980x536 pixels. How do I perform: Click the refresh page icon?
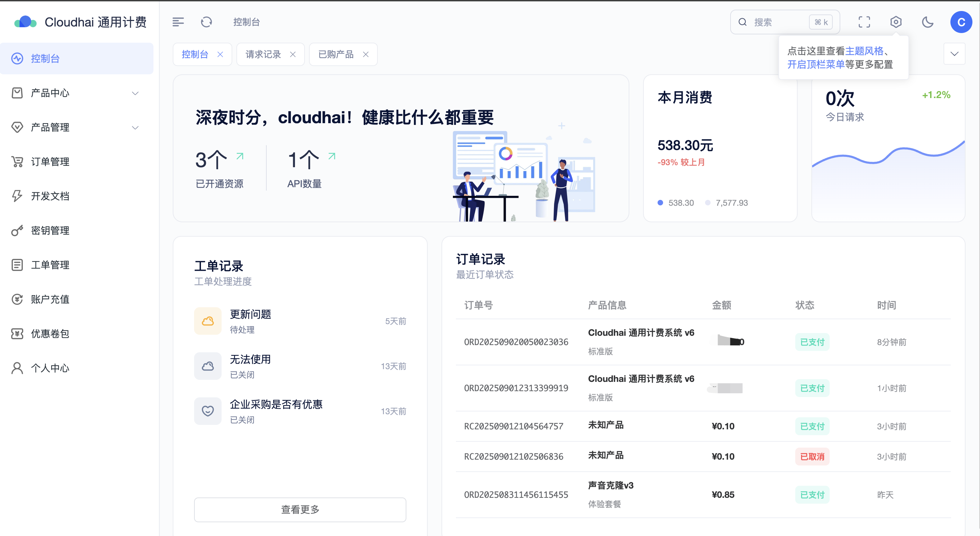click(206, 22)
